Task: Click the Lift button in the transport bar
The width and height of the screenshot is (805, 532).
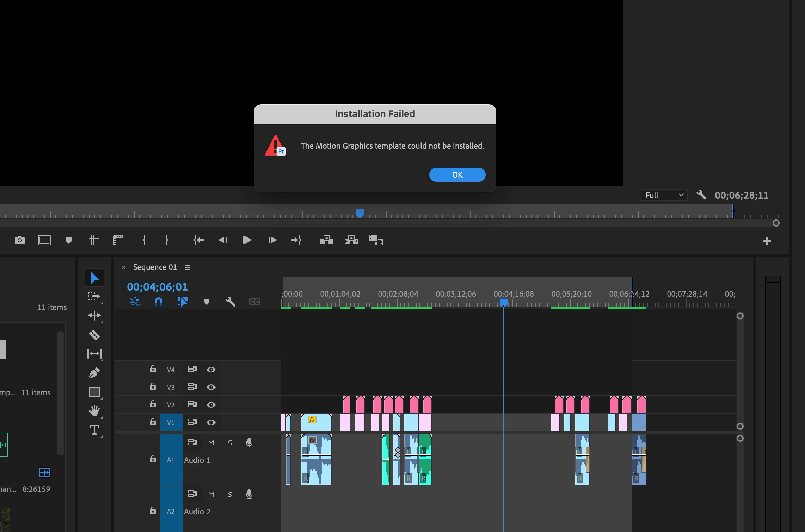Action: pyautogui.click(x=326, y=240)
